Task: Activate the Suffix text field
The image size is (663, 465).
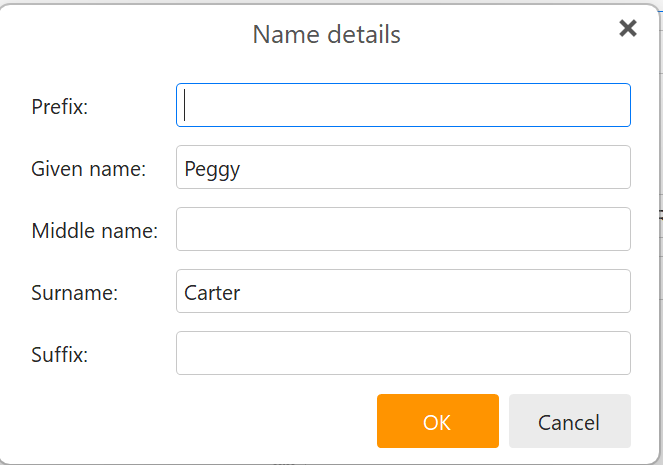Action: pos(403,353)
